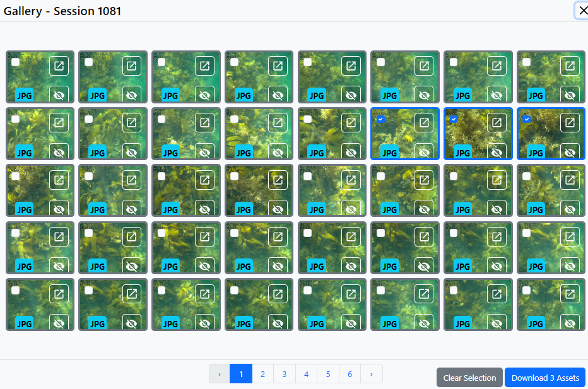
Task: Hide the first image in second row
Action: (x=59, y=152)
